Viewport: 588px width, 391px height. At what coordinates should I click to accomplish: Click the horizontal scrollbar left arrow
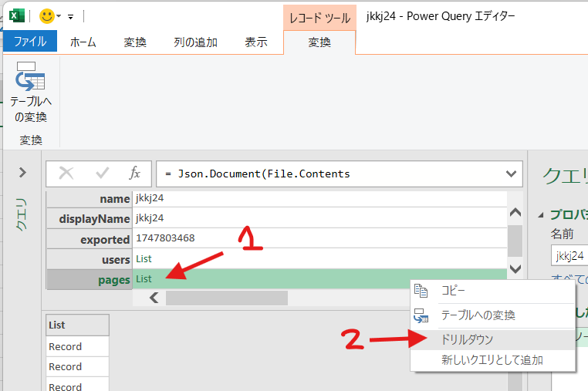[x=154, y=298]
